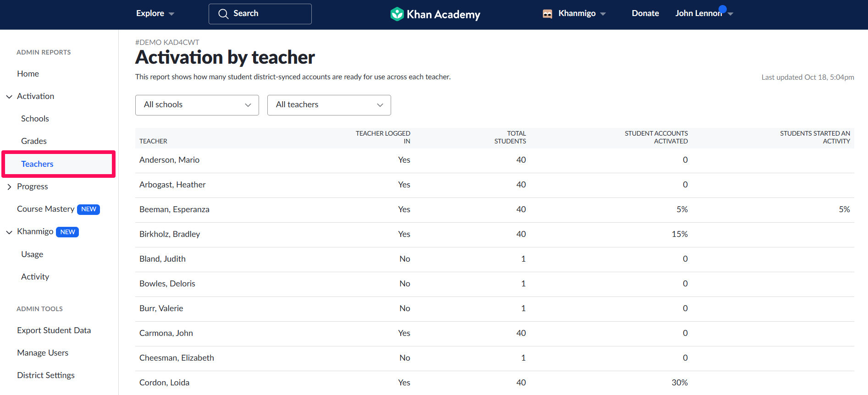Click the Khan Academy leaf logo

(x=397, y=14)
